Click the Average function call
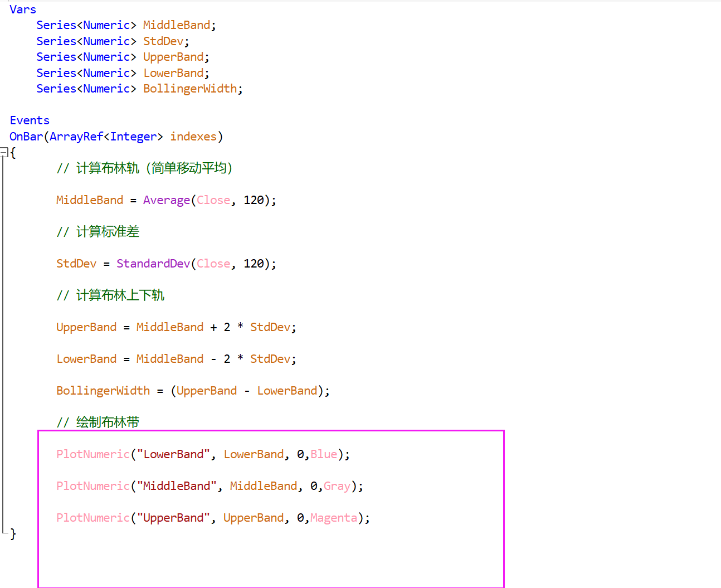The width and height of the screenshot is (721, 588). click(x=166, y=200)
